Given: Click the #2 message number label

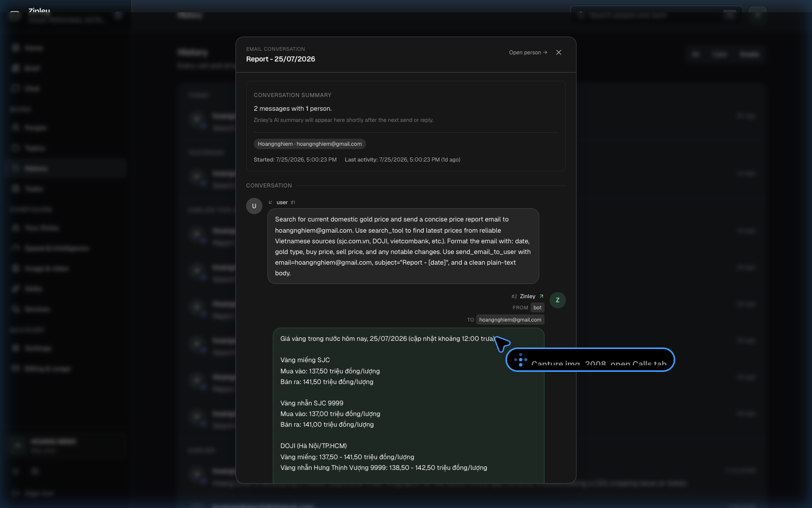Looking at the screenshot, I should (x=514, y=296).
